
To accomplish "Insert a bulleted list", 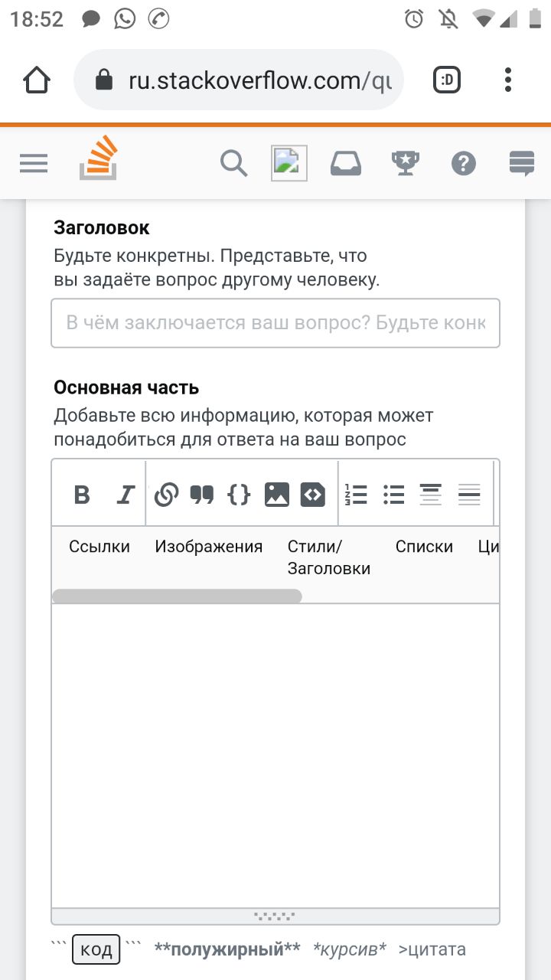I will click(x=393, y=495).
